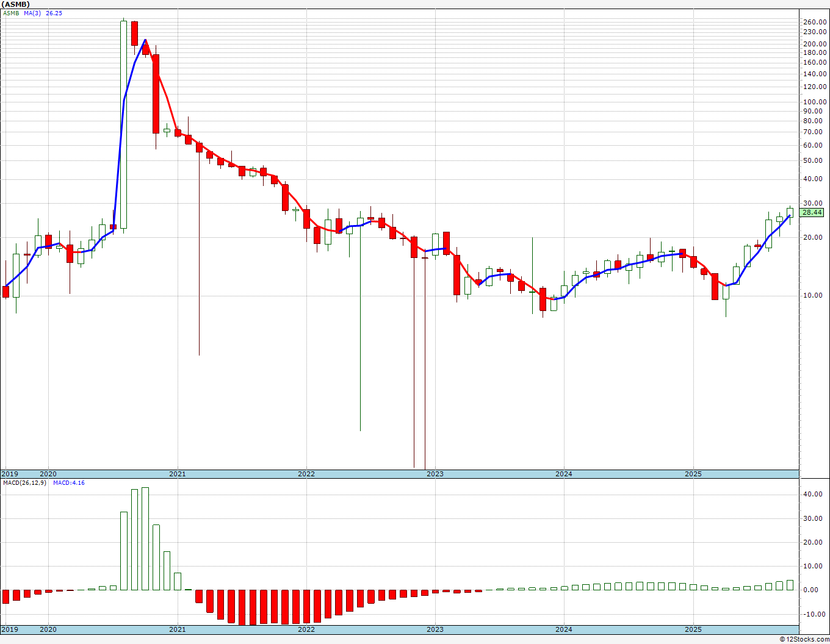This screenshot has height=644, width=830.
Task: Click the 10.00 price axis label
Action: point(812,295)
